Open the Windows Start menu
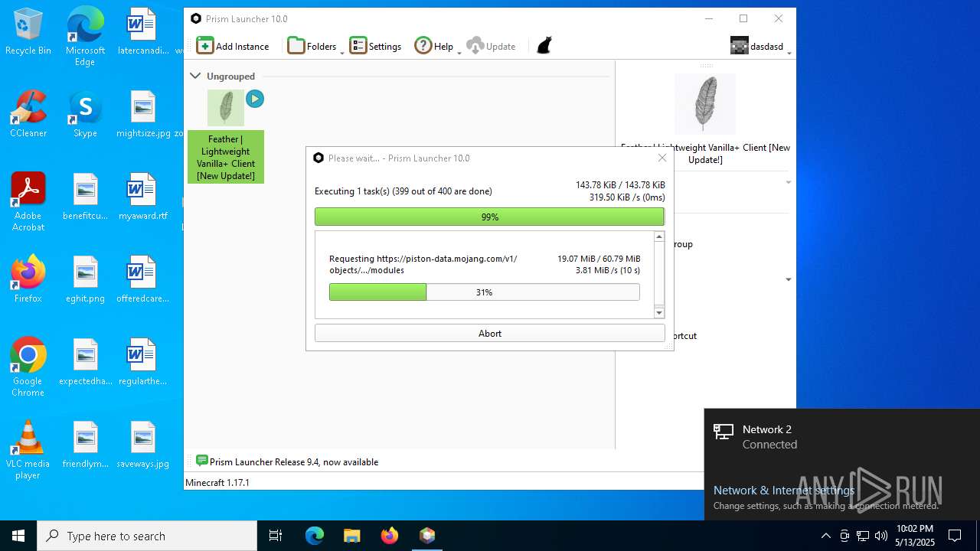The height and width of the screenshot is (551, 980). point(18,536)
